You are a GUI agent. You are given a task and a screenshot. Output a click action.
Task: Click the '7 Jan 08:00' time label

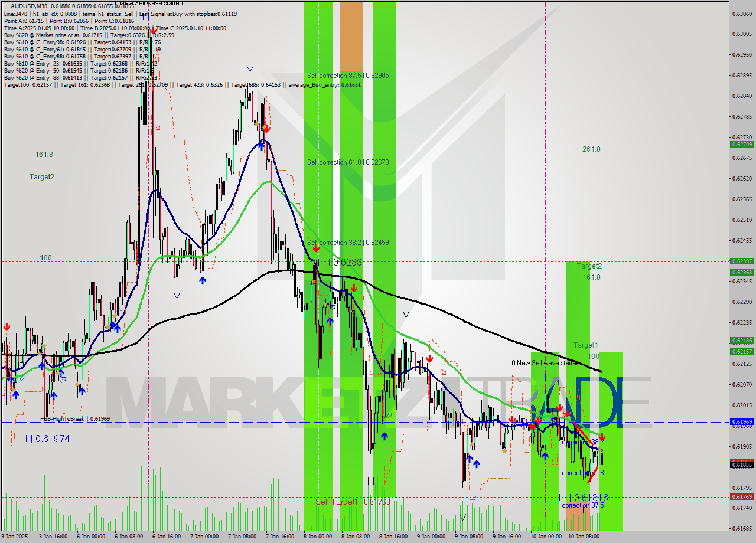(241, 537)
